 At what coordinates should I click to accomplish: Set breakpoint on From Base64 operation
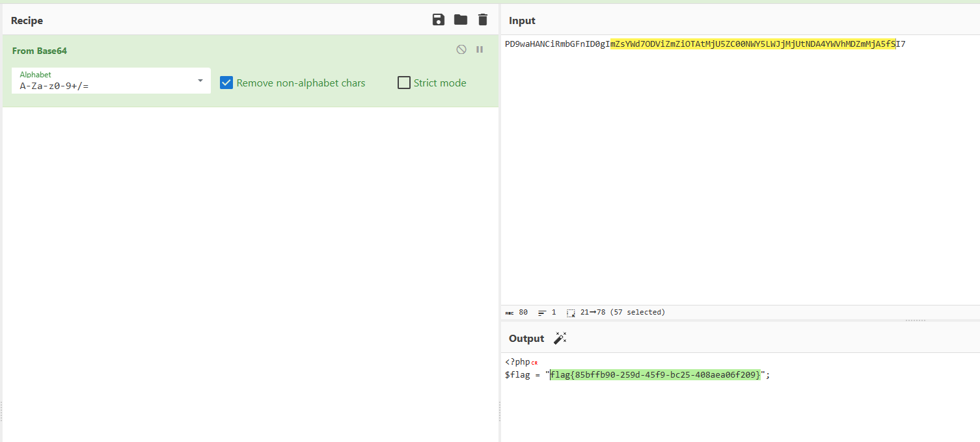click(x=480, y=49)
